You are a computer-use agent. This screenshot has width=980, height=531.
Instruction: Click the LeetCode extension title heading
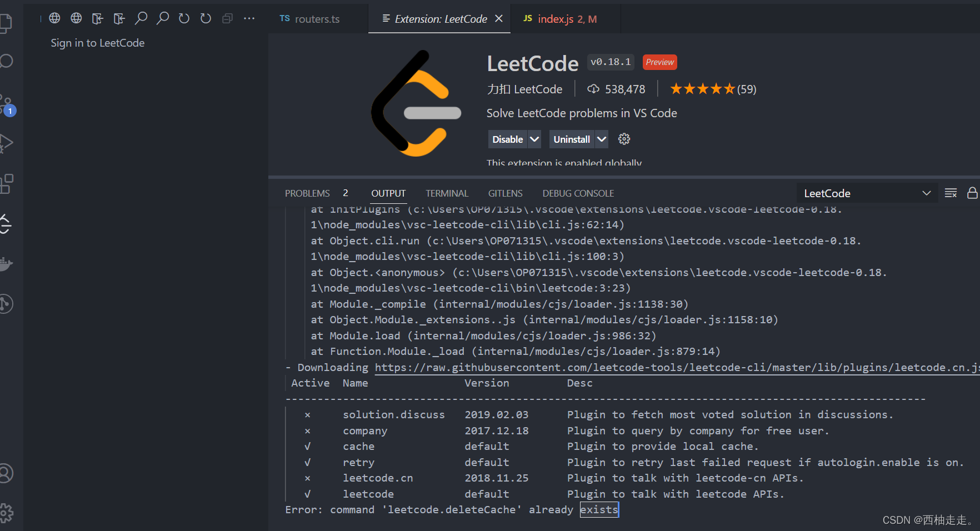[x=533, y=63]
